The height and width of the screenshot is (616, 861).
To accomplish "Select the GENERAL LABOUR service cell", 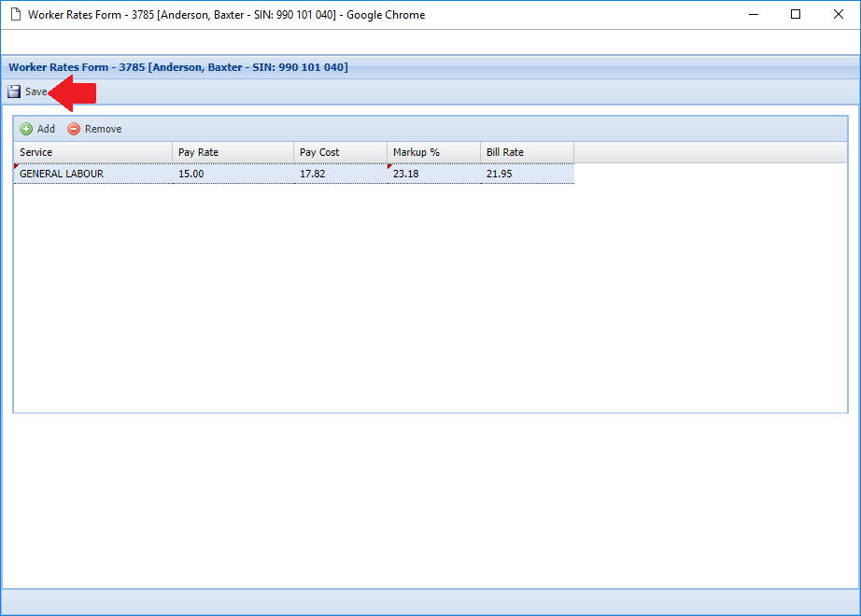I will pyautogui.click(x=92, y=174).
